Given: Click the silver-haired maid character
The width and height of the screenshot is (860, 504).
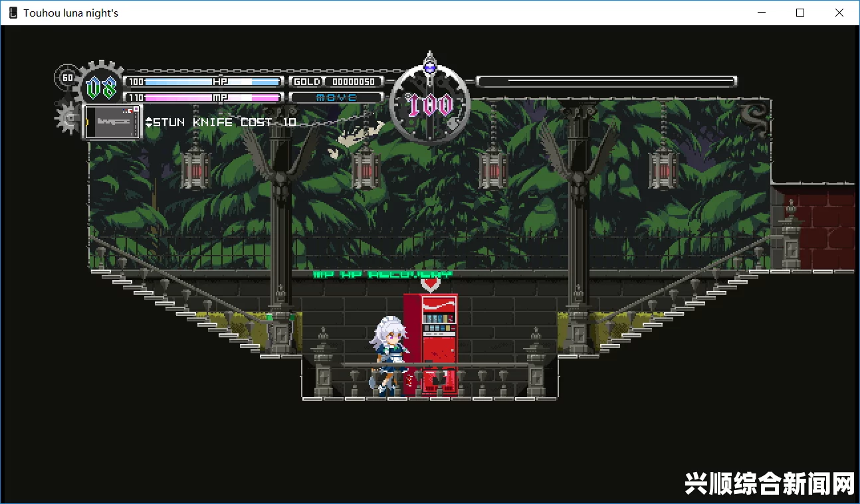Looking at the screenshot, I should pos(389,355).
